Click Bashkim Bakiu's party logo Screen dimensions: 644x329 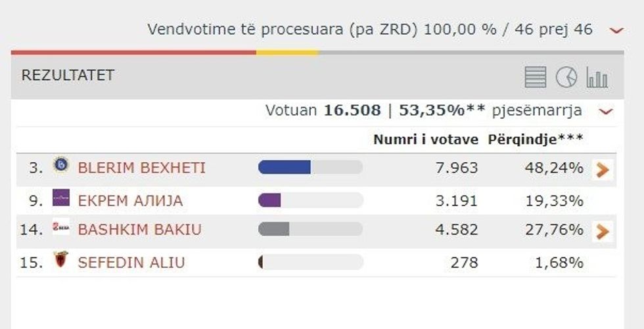(x=61, y=228)
